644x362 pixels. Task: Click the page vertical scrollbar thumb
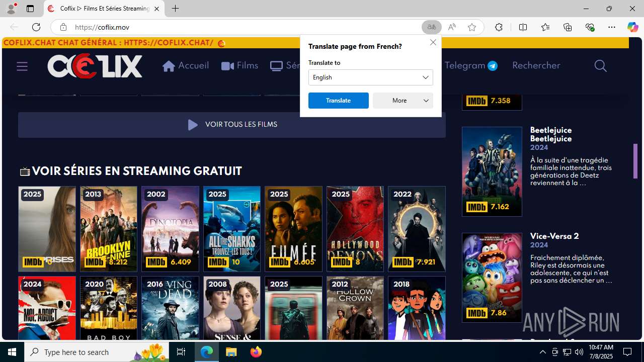tap(635, 161)
